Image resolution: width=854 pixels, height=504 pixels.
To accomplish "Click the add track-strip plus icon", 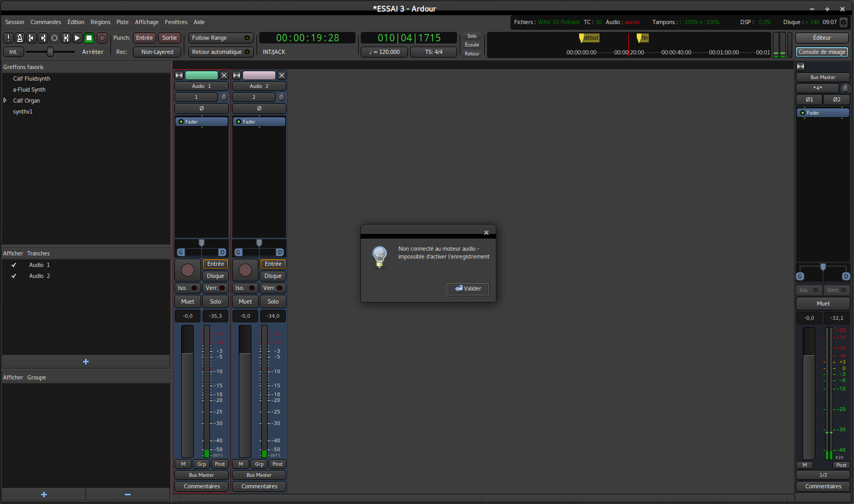I will 86,362.
